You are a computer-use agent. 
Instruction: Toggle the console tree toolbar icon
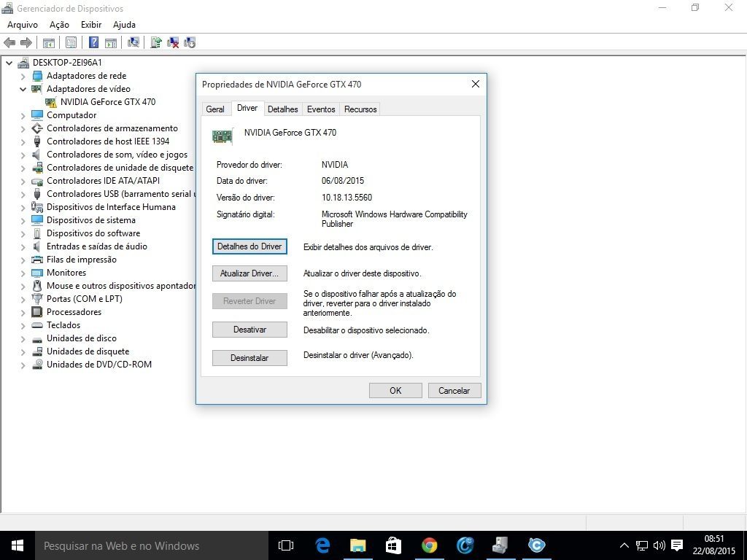pyautogui.click(x=49, y=42)
